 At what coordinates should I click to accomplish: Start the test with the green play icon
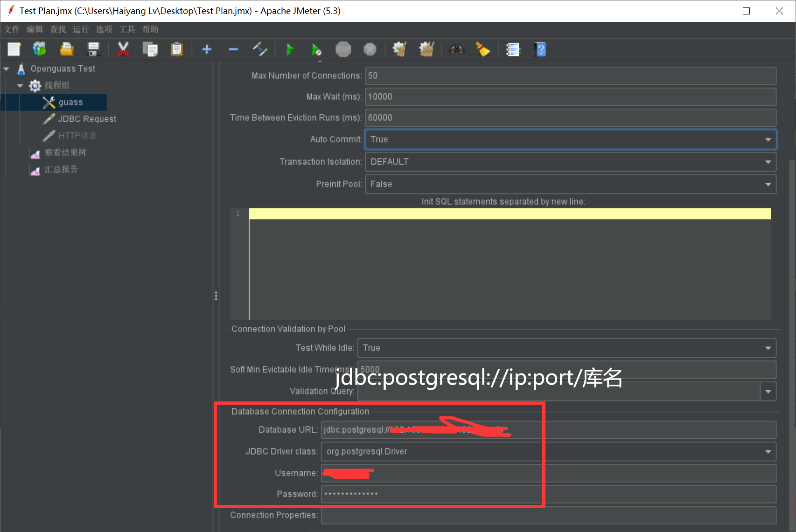pyautogui.click(x=290, y=49)
